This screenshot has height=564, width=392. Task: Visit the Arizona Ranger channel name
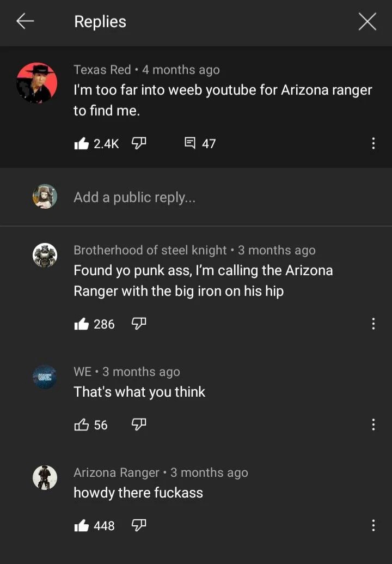tap(117, 472)
